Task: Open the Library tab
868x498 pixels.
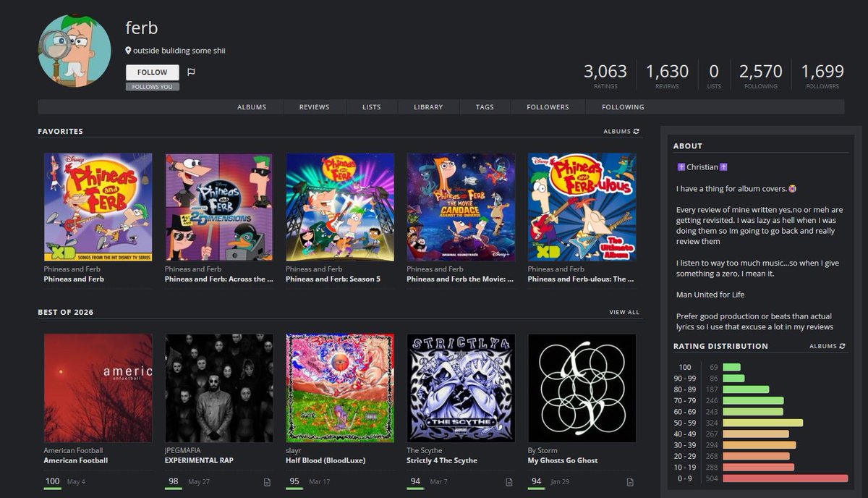Action: tap(428, 107)
